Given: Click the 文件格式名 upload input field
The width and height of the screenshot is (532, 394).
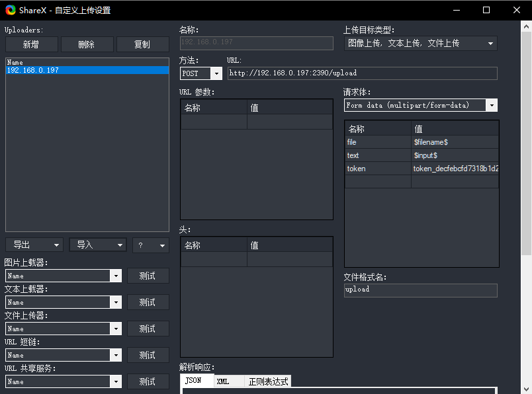Looking at the screenshot, I should tap(421, 290).
